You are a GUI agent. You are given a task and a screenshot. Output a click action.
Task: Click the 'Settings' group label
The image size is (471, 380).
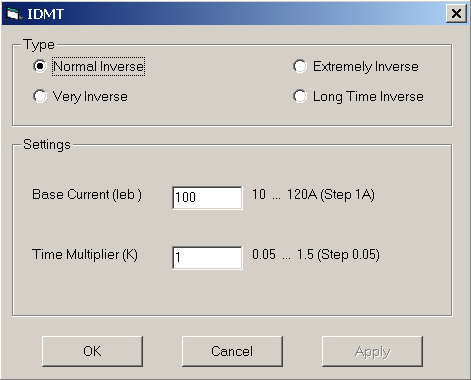point(47,145)
